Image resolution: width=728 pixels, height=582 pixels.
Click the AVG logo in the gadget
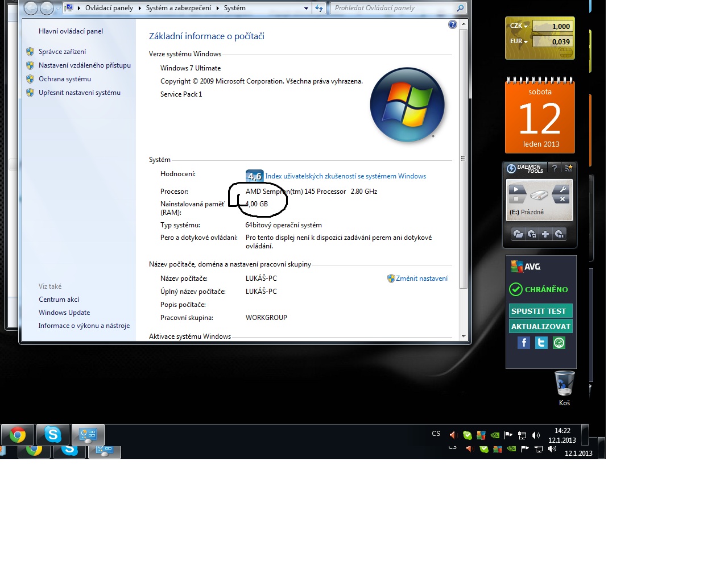point(526,266)
